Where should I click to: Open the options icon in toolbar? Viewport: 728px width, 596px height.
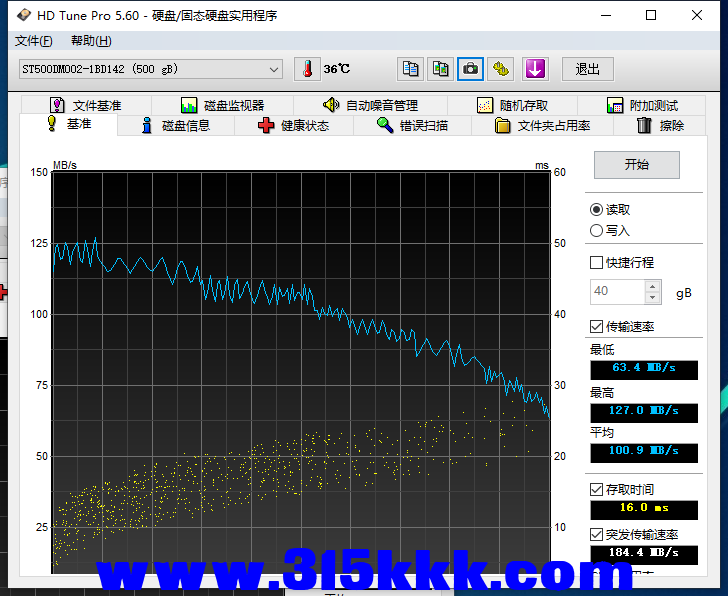(x=501, y=69)
